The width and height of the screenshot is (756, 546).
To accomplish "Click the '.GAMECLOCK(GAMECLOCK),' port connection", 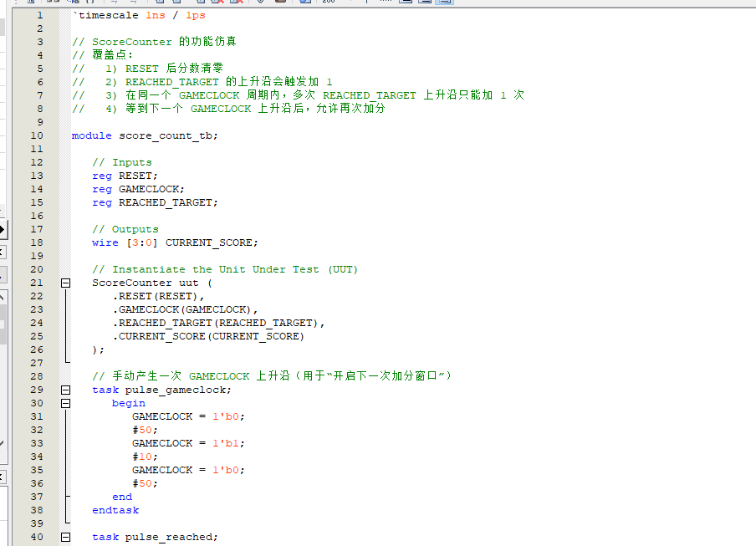I will pos(185,310).
